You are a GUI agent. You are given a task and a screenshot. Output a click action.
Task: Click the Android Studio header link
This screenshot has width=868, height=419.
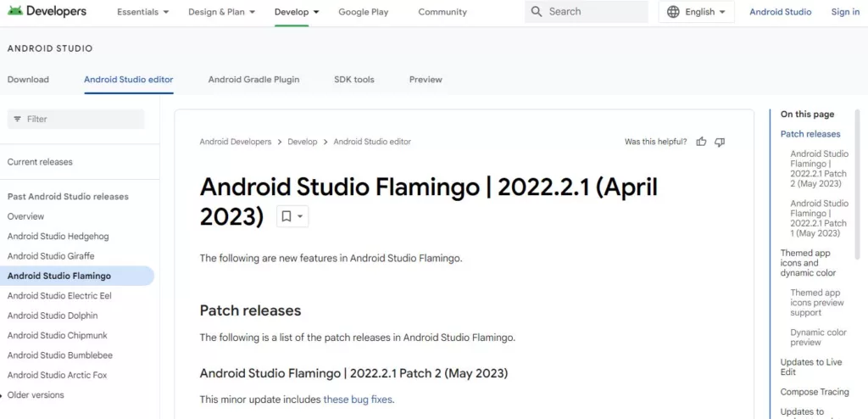(781, 12)
